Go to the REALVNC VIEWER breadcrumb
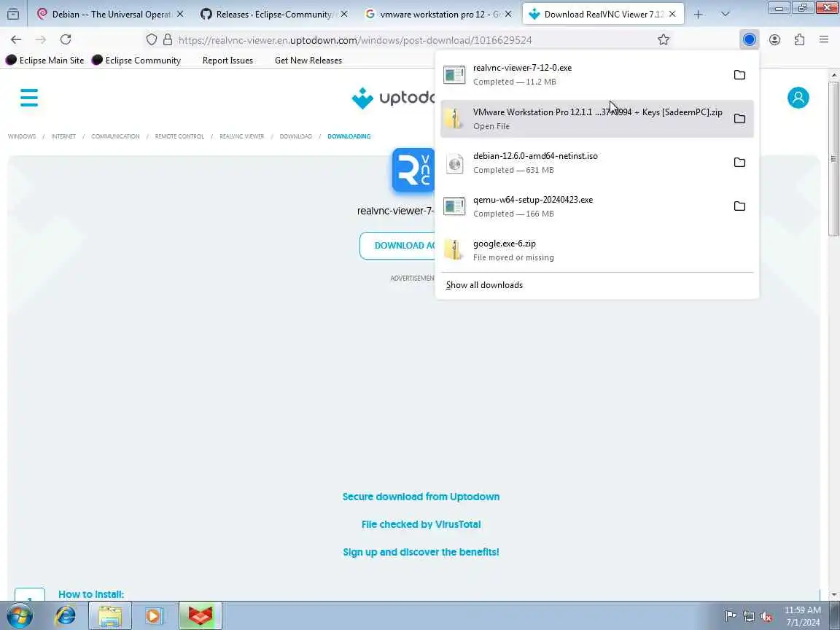Viewport: 840px width, 630px height. coord(241,136)
